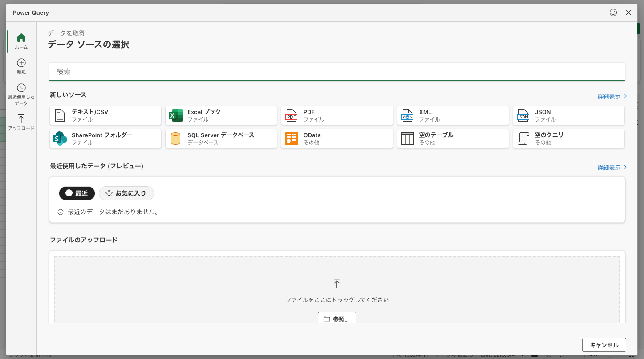Viewport: 644px width, 359px height.
Task: Select the 空のテーブル source
Action: [453, 139]
